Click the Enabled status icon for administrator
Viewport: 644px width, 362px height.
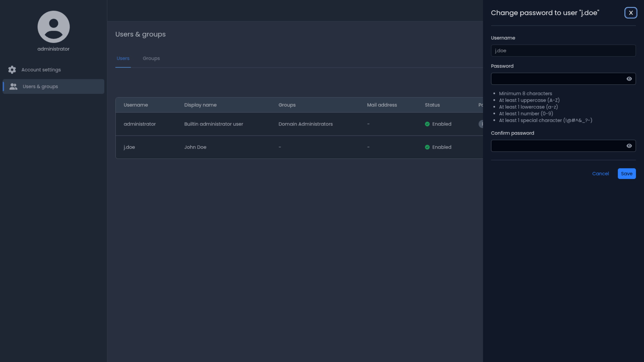(x=427, y=124)
